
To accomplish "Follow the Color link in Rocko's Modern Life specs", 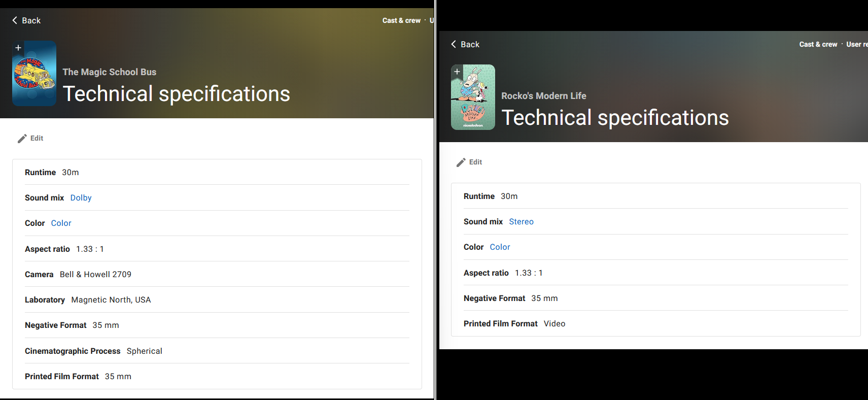I will click(x=500, y=247).
